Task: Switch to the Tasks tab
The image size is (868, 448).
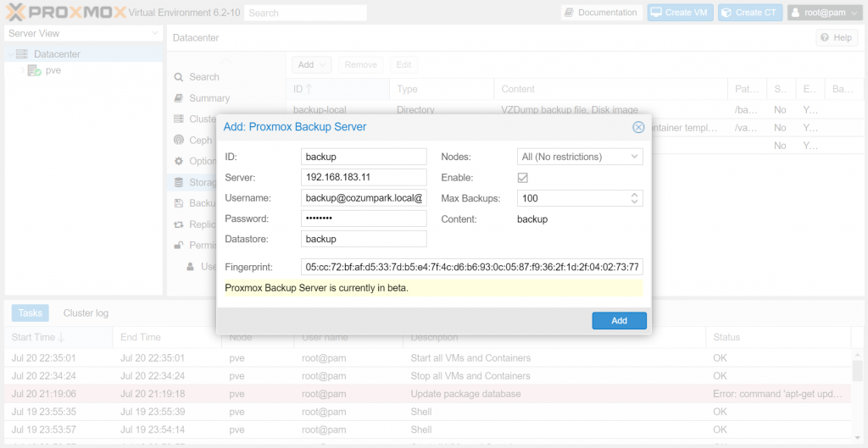Action: [x=30, y=313]
